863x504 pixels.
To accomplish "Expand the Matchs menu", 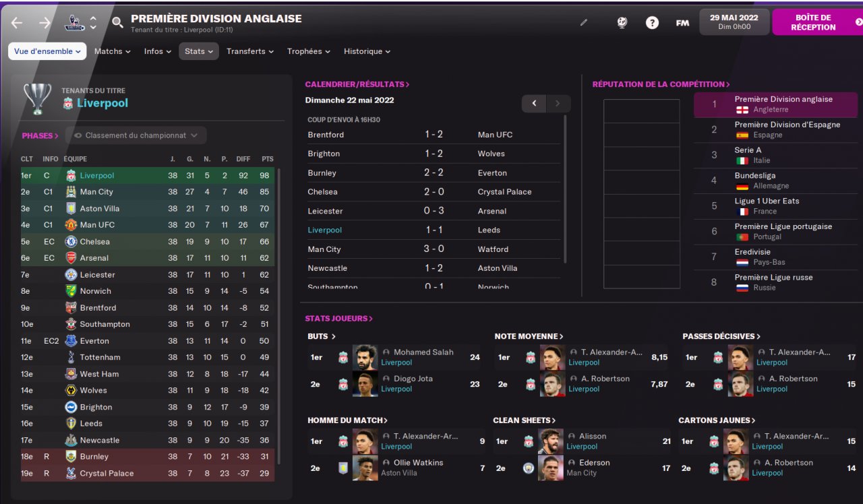I will coord(113,51).
